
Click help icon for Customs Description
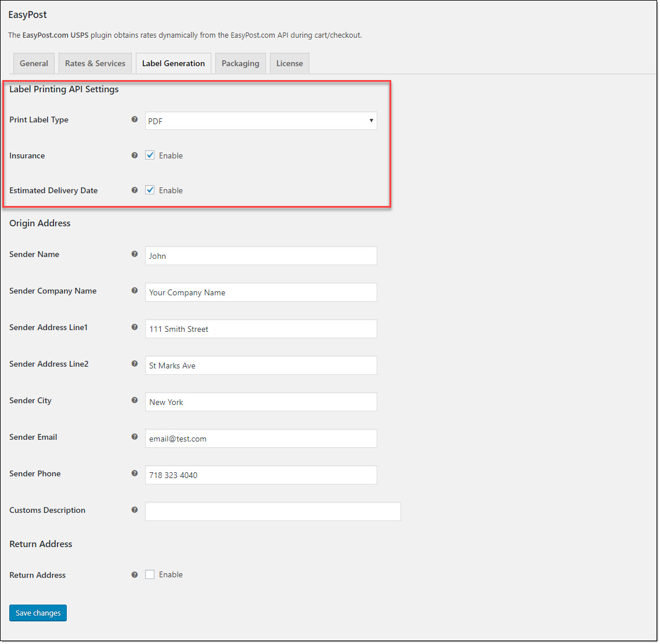[x=134, y=510]
